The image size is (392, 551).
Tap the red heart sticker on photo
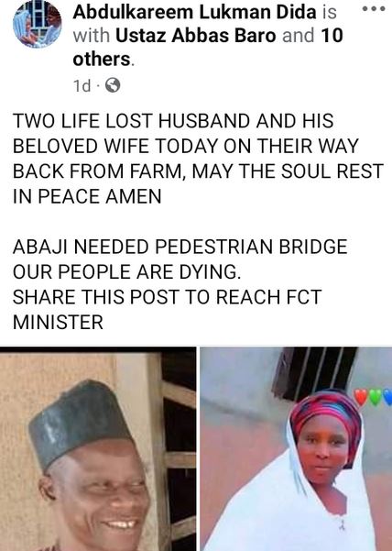tap(360, 396)
